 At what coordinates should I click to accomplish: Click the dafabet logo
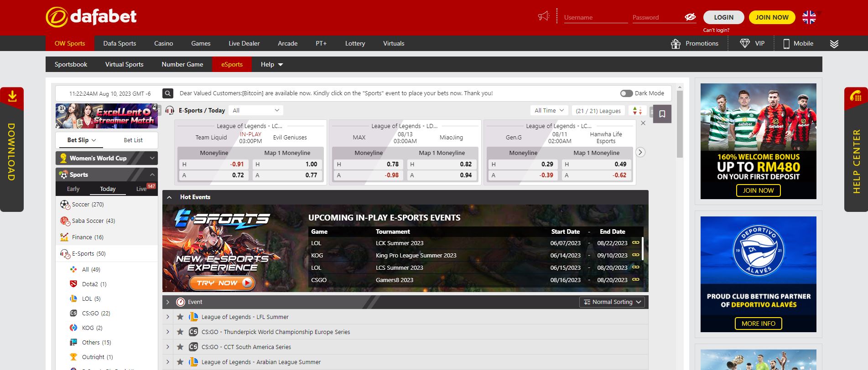click(91, 17)
